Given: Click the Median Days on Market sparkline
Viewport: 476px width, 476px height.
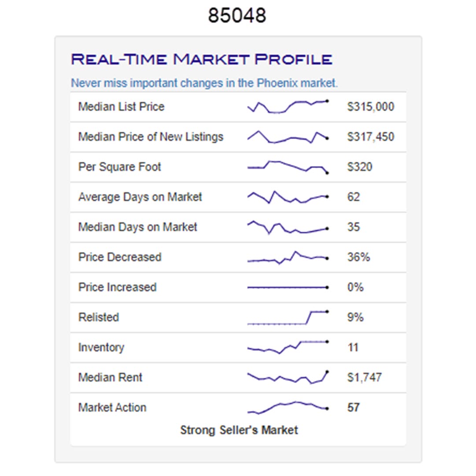Looking at the screenshot, I should 288,227.
